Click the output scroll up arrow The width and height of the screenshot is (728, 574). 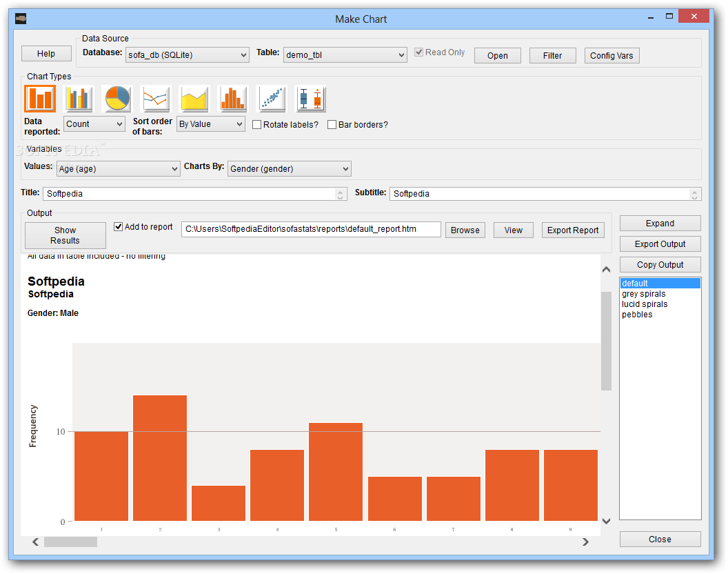pyautogui.click(x=606, y=270)
